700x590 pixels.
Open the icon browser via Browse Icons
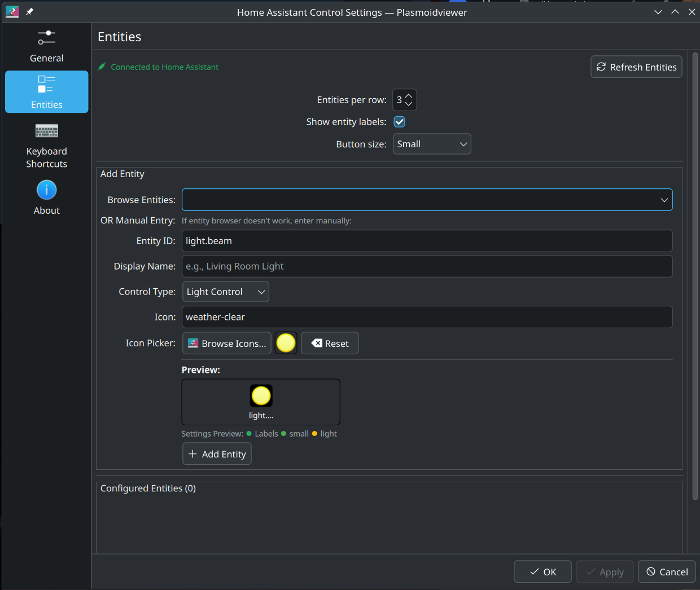[x=226, y=343]
